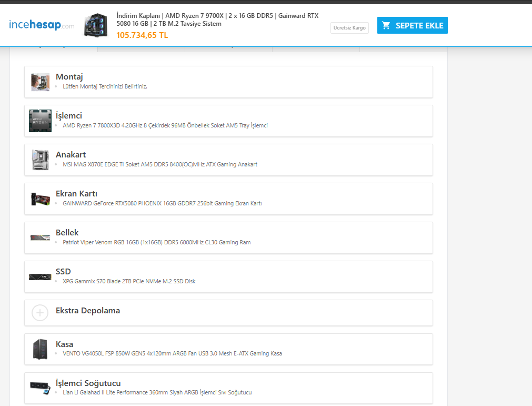Open the Ekstra Depolama row

pyautogui.click(x=229, y=313)
